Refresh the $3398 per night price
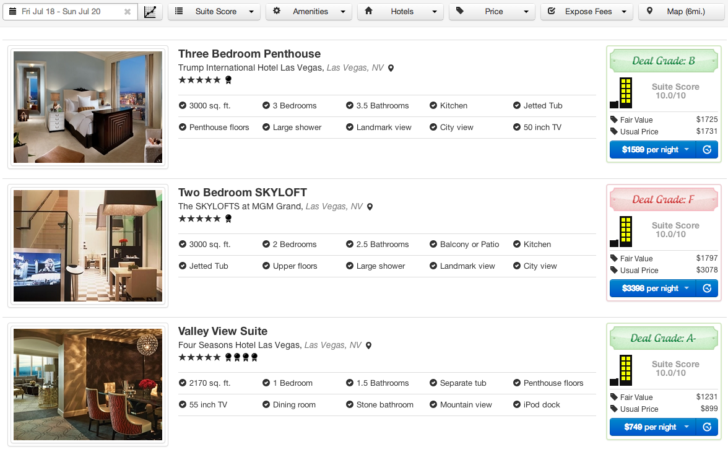 coord(707,289)
